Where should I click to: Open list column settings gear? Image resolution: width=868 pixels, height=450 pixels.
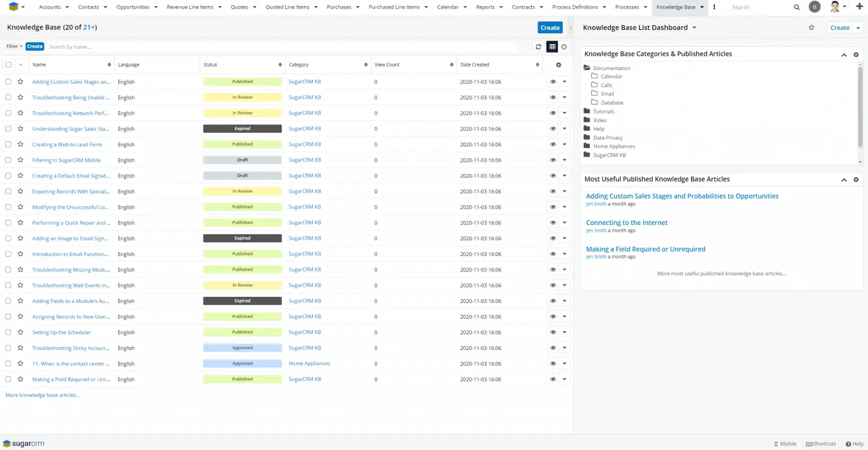point(558,64)
